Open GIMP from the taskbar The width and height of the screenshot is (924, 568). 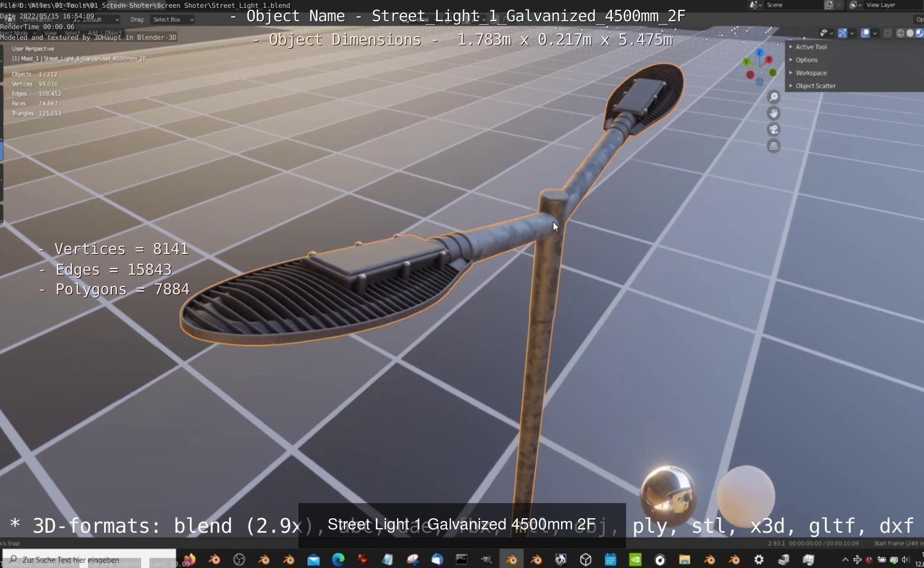[x=486, y=560]
